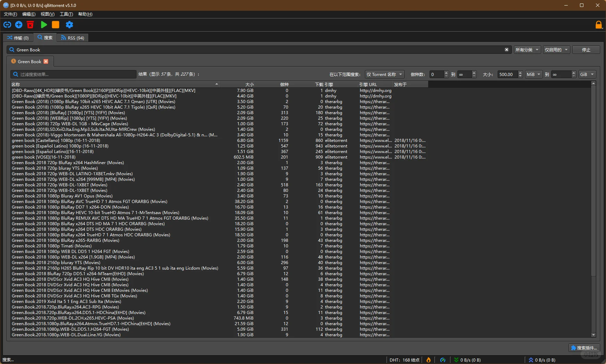Select Green Book 2018 1080p Bluray AV1 Opus row
606x364 pixels.
click(x=219, y=196)
